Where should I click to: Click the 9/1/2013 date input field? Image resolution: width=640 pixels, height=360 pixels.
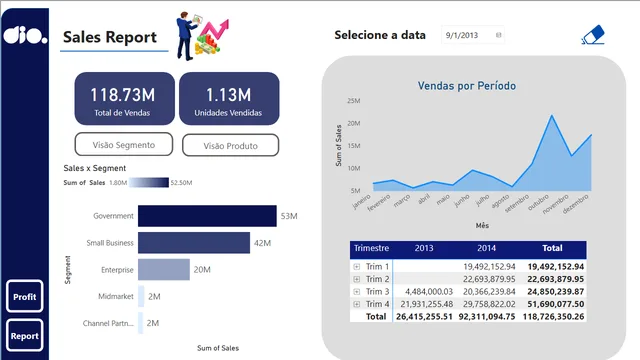[472, 35]
